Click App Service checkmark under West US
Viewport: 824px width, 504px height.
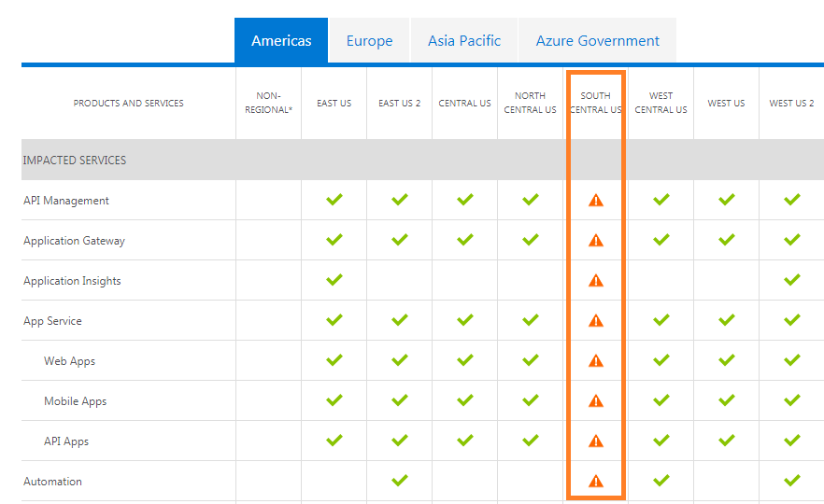[x=727, y=320]
